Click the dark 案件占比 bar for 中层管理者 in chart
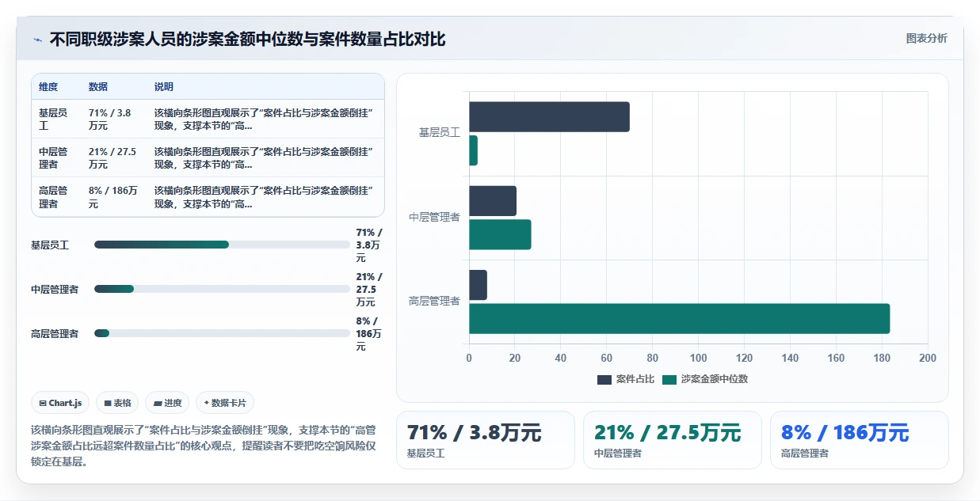980x501 pixels. point(493,201)
